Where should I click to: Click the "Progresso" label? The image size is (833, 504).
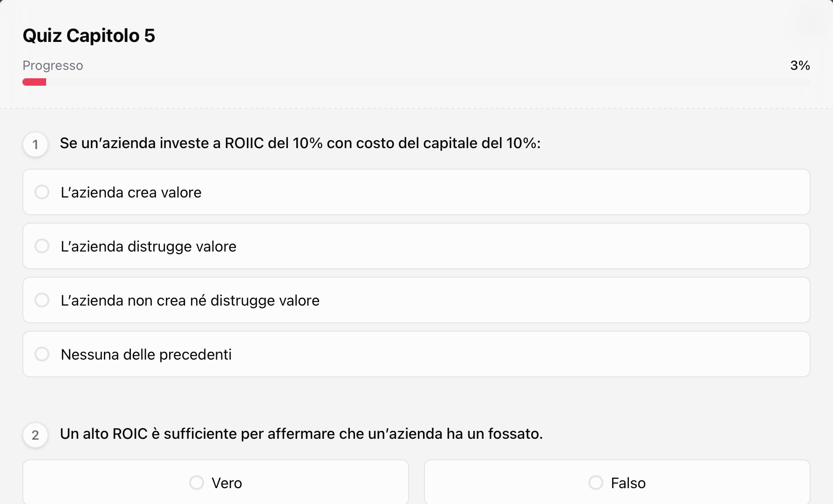tap(53, 65)
